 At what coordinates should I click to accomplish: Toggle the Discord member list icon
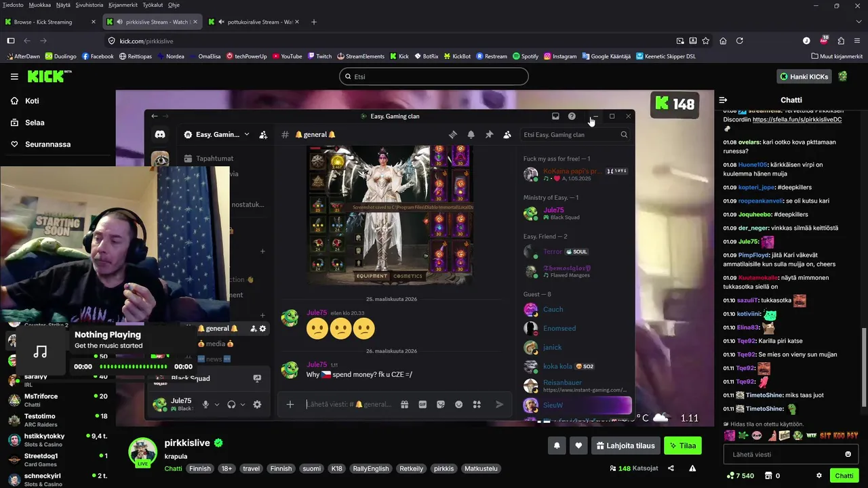[x=507, y=135]
